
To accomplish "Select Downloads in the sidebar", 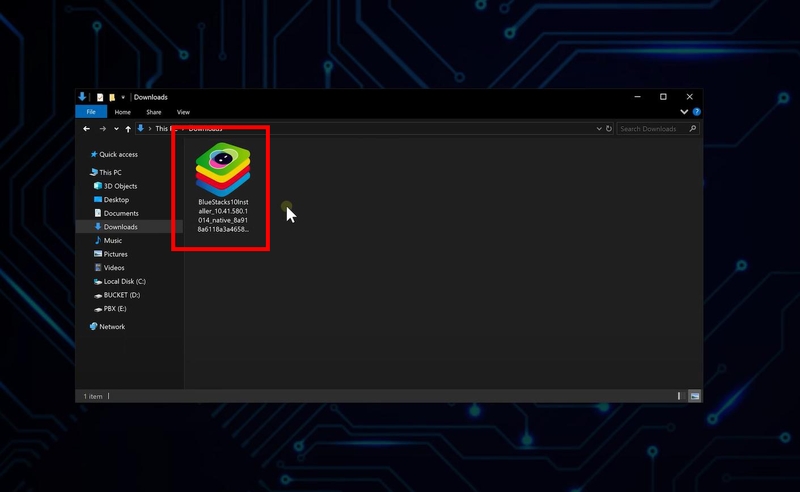I will pyautogui.click(x=120, y=227).
